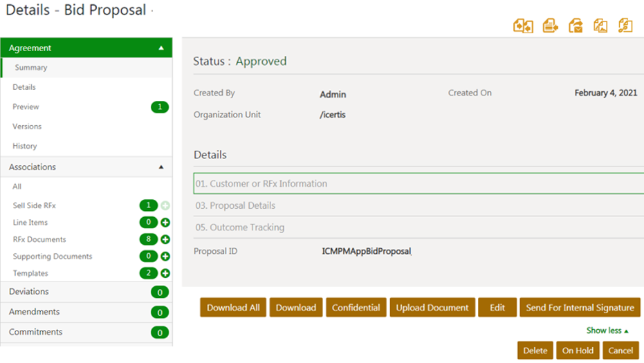Screen dimensions: 644x363
Task: Add a new Templates association
Action: pyautogui.click(x=165, y=274)
